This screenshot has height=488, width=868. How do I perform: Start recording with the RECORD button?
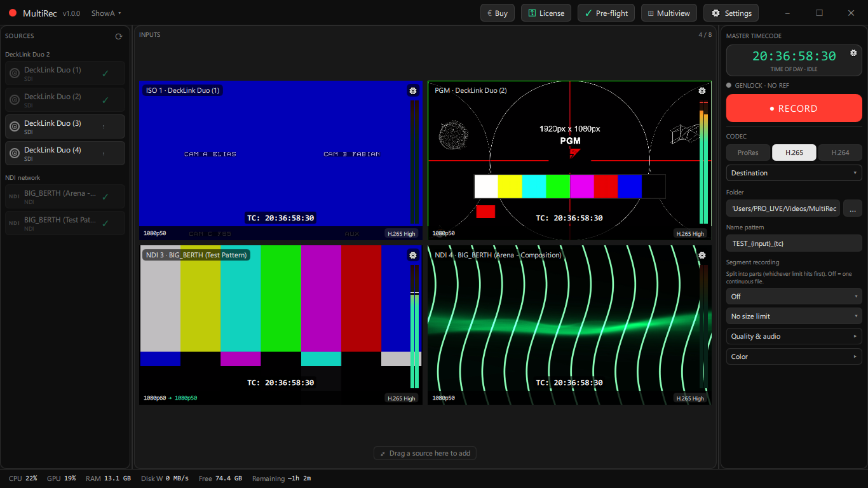[x=794, y=108]
